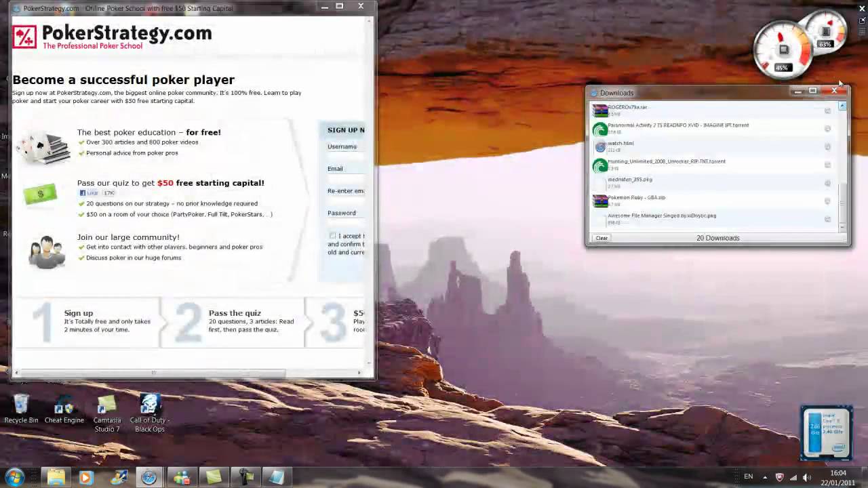The width and height of the screenshot is (868, 488).
Task: Open the network signal tray icon
Action: [793, 477]
